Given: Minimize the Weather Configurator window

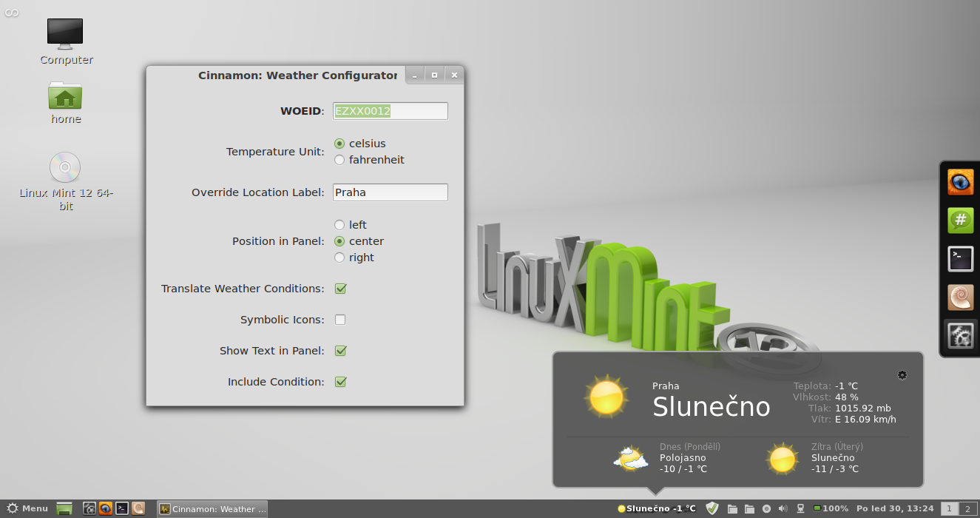Looking at the screenshot, I should [415, 75].
